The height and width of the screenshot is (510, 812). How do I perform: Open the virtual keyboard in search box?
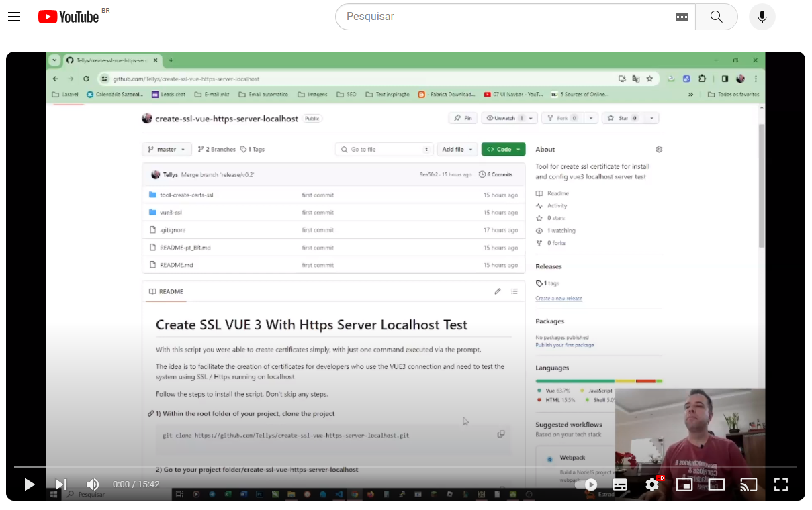pyautogui.click(x=682, y=17)
